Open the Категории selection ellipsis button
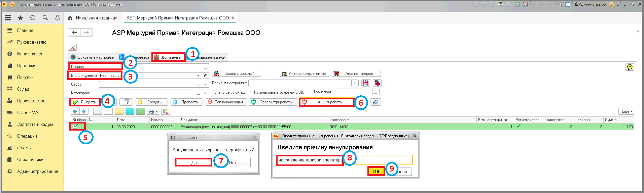644x193 pixels. pos(198,93)
